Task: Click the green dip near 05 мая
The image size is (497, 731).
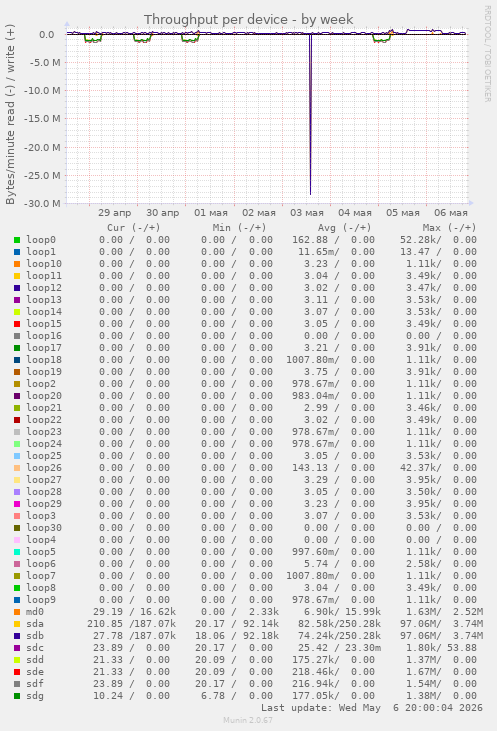Action: [x=381, y=39]
